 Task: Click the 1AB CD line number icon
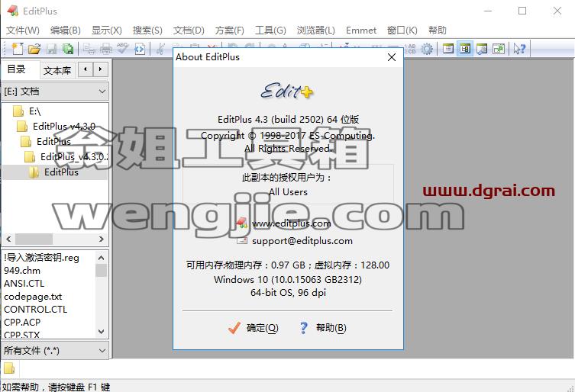click(410, 49)
